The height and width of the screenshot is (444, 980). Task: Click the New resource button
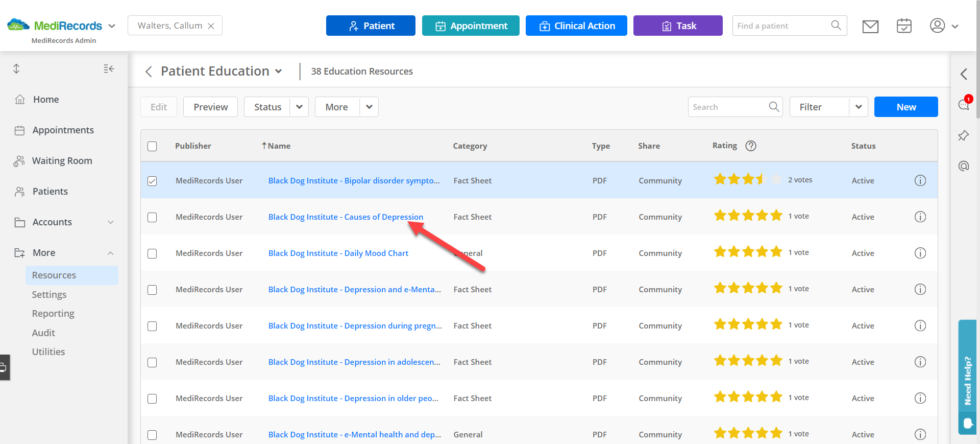click(906, 107)
